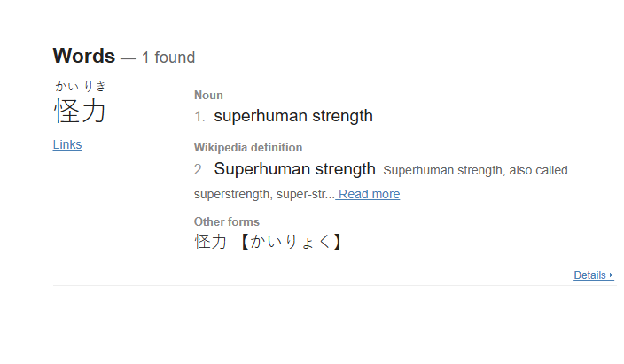Click the first 'superhuman strength' definition

[x=293, y=116]
